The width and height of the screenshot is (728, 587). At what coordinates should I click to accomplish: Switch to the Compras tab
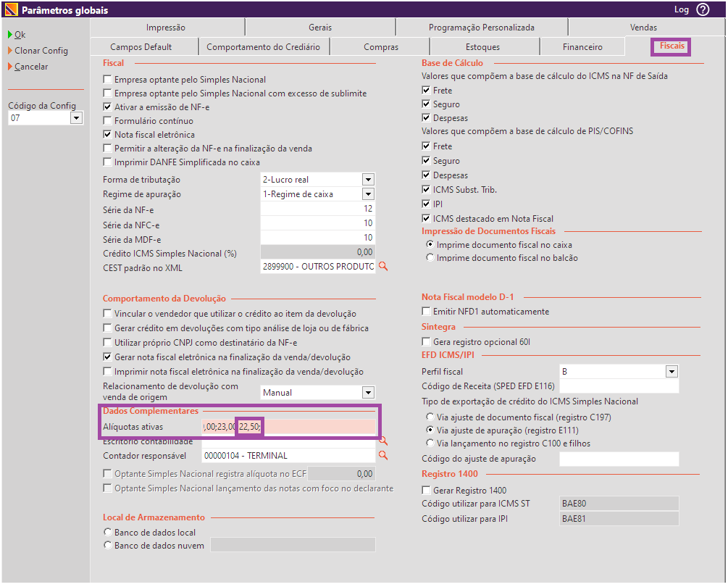(x=381, y=47)
